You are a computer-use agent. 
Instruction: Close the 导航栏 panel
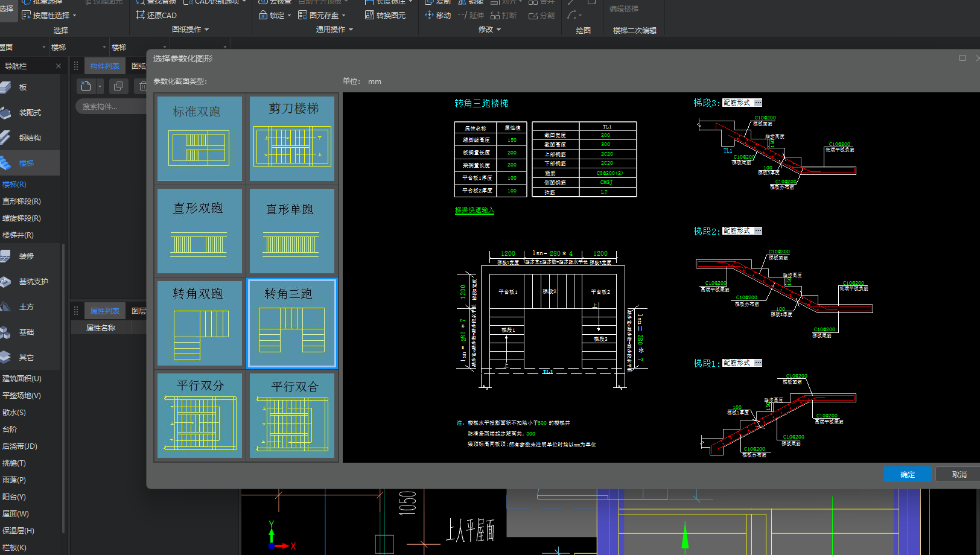(x=58, y=66)
